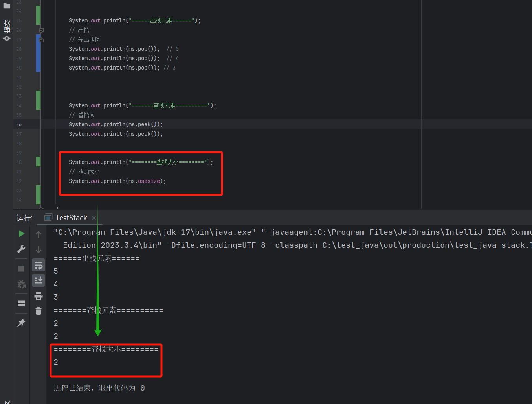The image size is (532, 404).
Task: Open run configuration wrench icon
Action: pos(22,249)
